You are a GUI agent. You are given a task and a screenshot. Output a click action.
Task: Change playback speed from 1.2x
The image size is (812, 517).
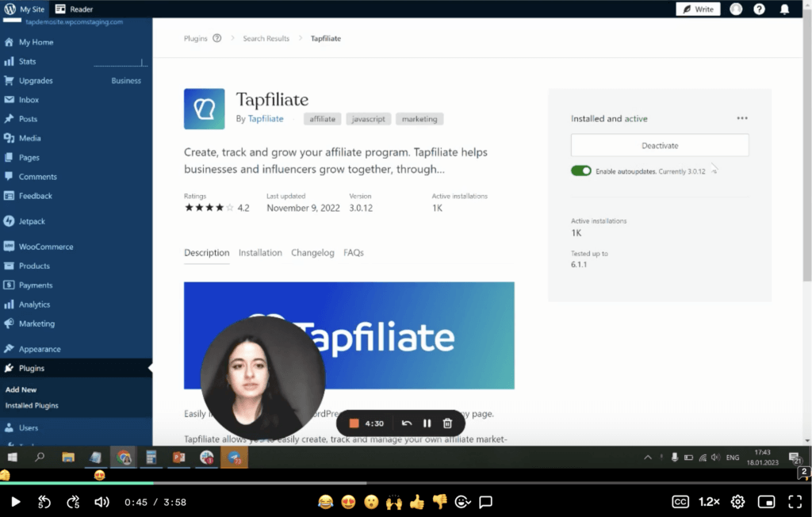[x=709, y=501]
